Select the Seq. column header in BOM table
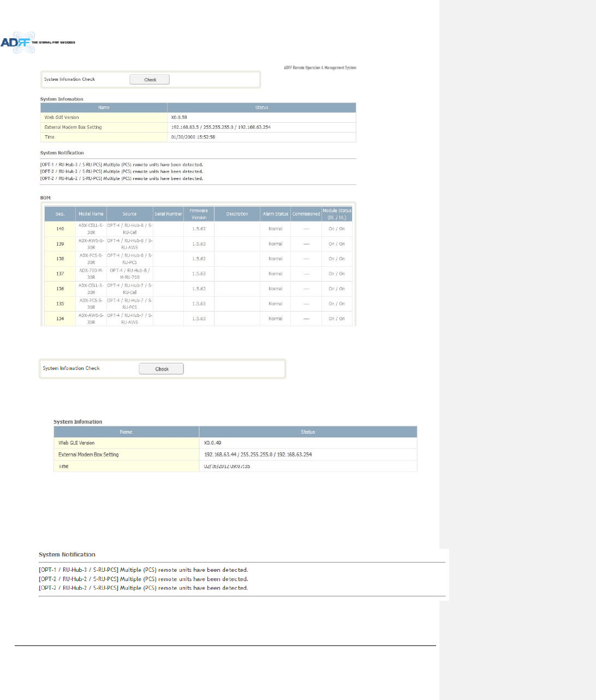 coord(60,214)
